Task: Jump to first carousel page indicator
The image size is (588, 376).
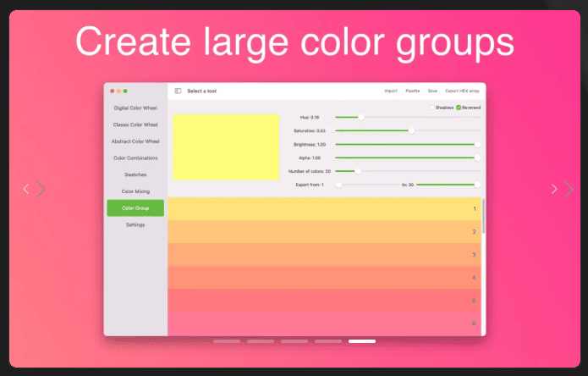Action: pos(227,341)
